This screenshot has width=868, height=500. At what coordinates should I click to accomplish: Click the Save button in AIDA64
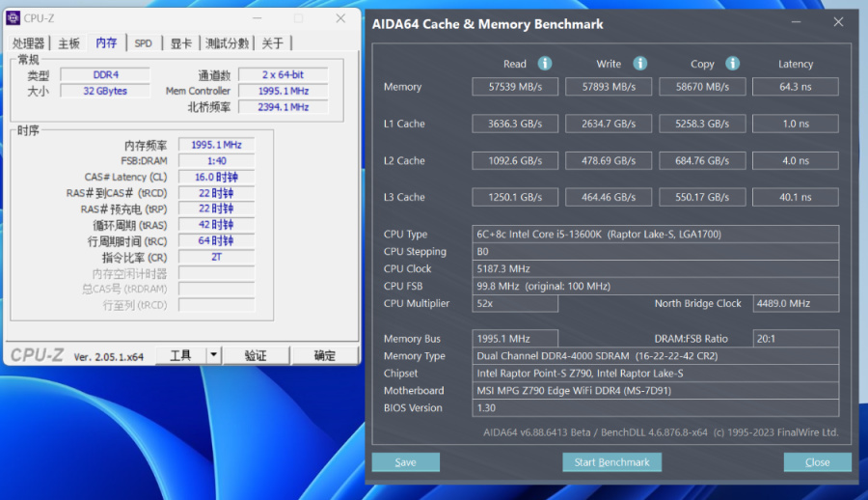406,462
